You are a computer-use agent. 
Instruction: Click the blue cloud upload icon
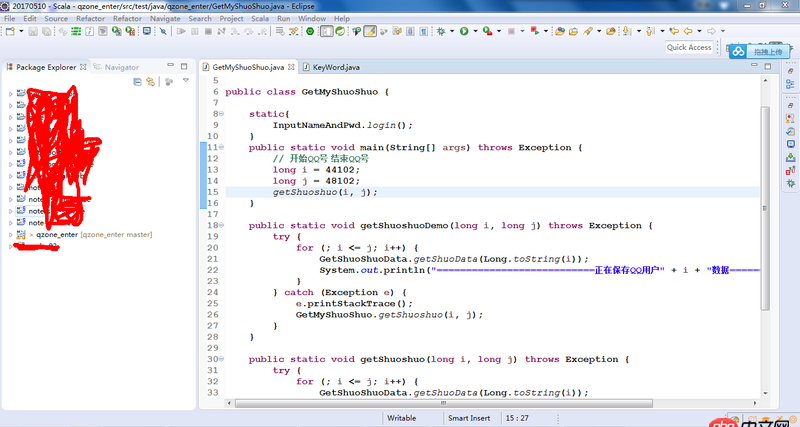click(x=737, y=51)
